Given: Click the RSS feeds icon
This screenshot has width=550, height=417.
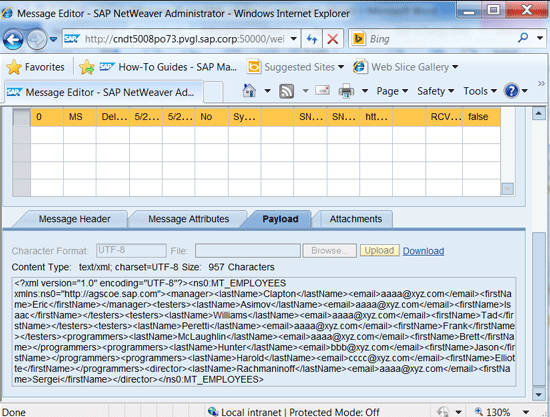Looking at the screenshot, I should click(x=286, y=91).
